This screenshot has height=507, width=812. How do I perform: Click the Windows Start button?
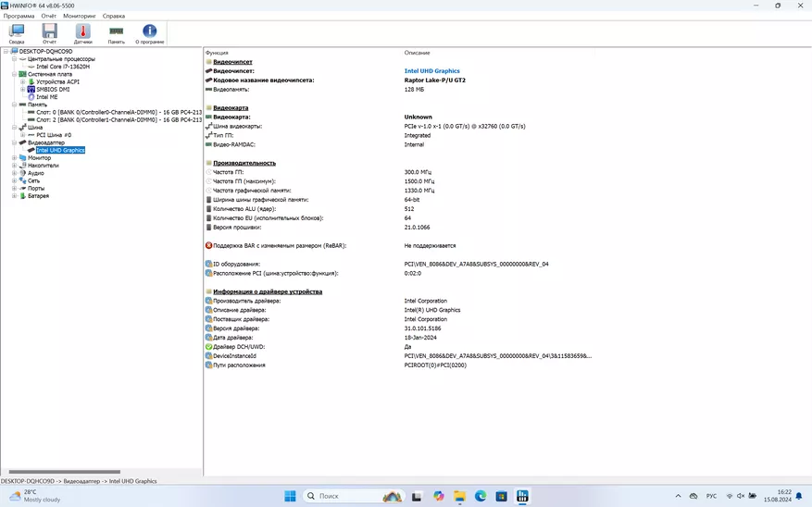coord(290,497)
